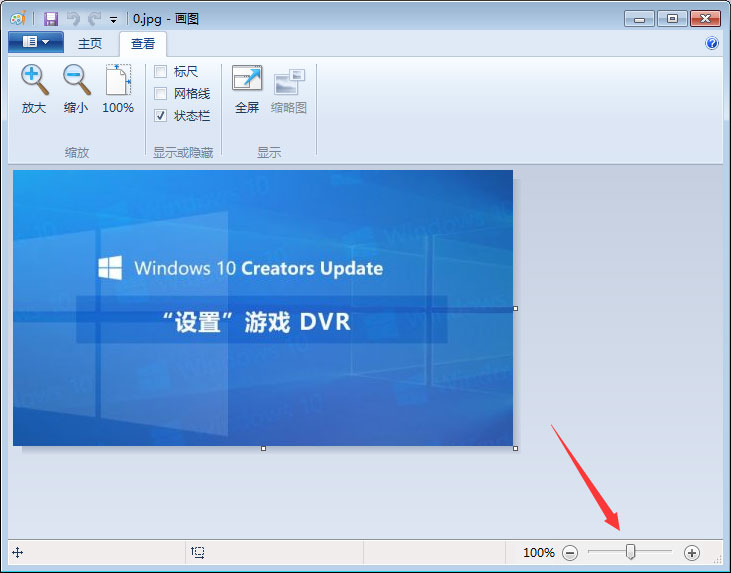Viewport: 731px width, 573px height.
Task: Switch to the 主页 tab
Action: [90, 43]
